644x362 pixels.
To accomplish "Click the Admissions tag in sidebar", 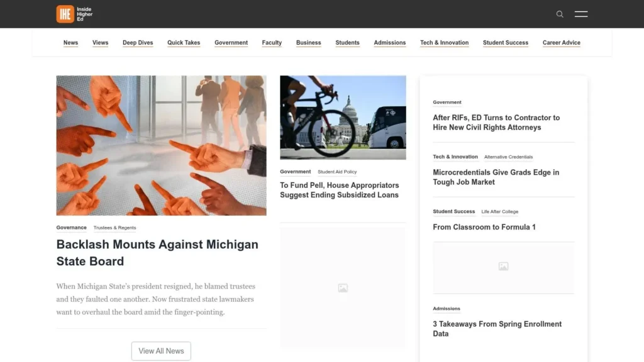I will [447, 309].
